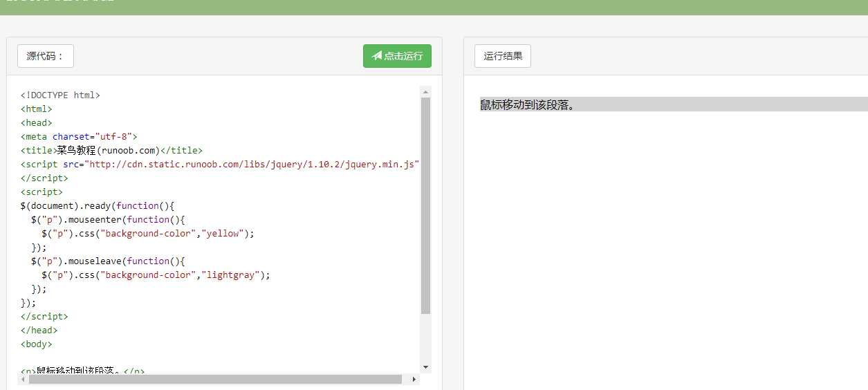The width and height of the screenshot is (868, 390).
Task: Click the opening <head> tag line
Action: [x=37, y=123]
